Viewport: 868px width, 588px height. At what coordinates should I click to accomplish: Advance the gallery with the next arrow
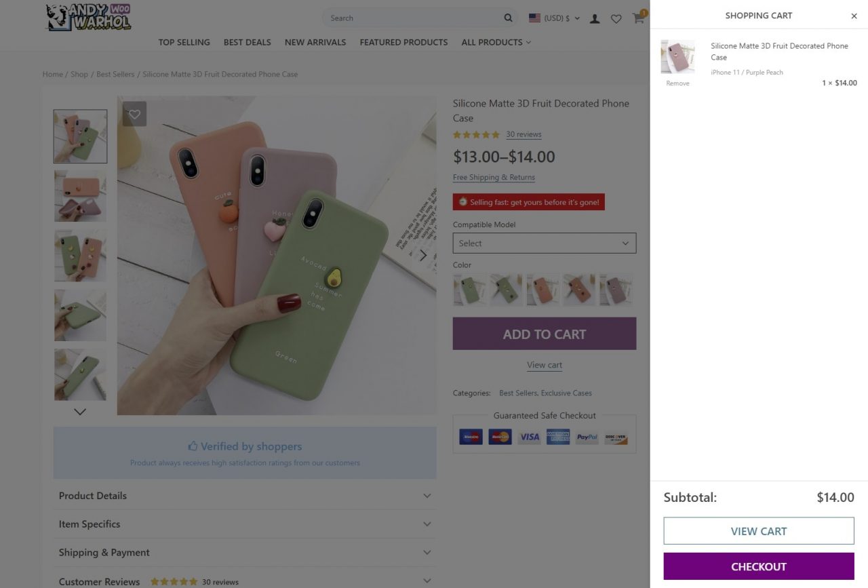point(422,256)
